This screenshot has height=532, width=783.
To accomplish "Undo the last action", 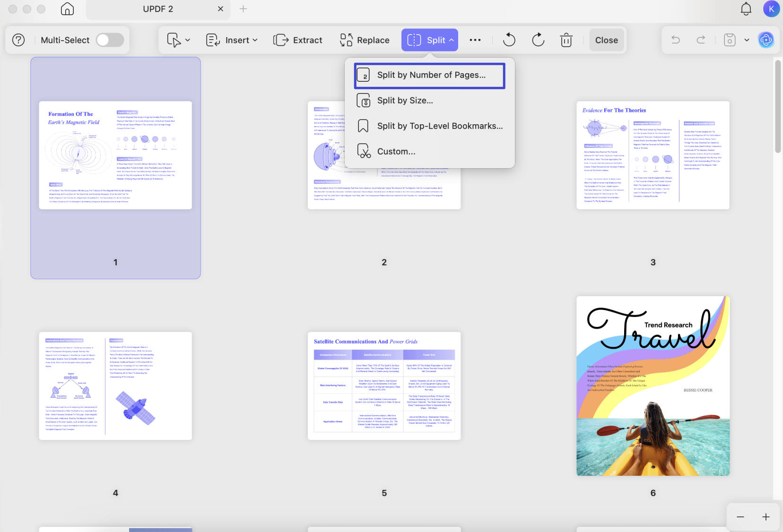I will pyautogui.click(x=676, y=40).
